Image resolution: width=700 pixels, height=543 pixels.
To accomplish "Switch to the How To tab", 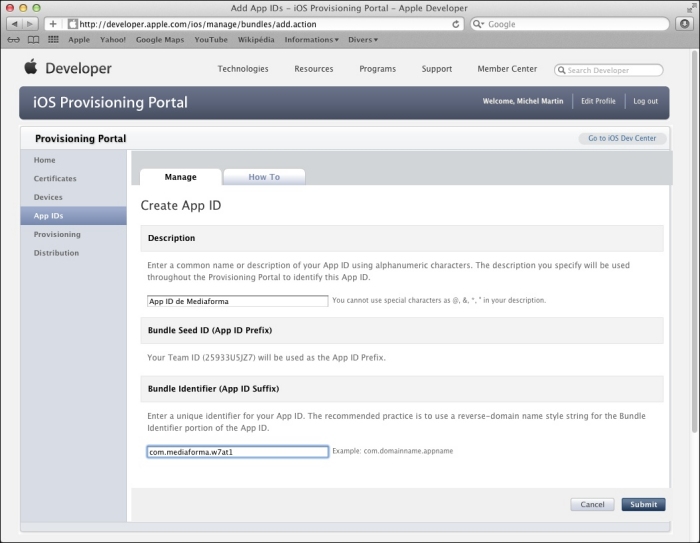I will click(x=264, y=177).
